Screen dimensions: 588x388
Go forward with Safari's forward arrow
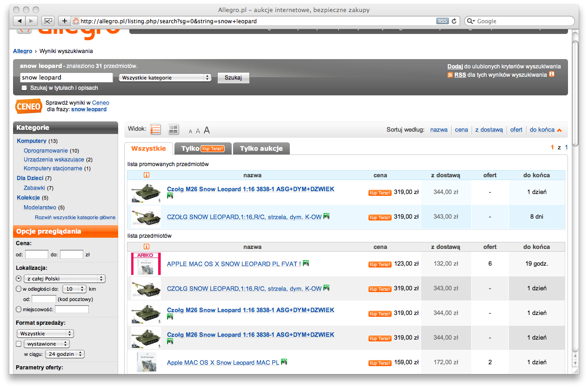tap(32, 21)
